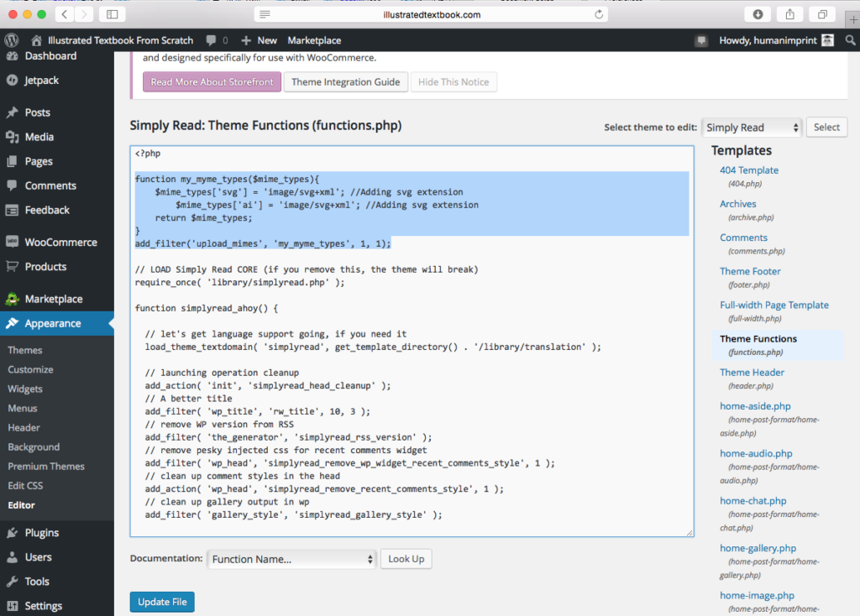Open Jetpack from the sidebar icon

[13, 81]
